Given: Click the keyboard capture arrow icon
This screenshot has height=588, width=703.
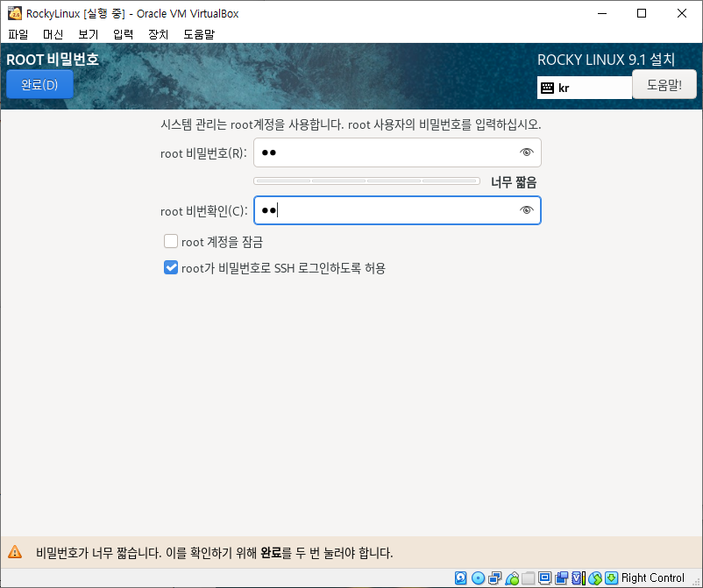Looking at the screenshot, I should tap(611, 578).
